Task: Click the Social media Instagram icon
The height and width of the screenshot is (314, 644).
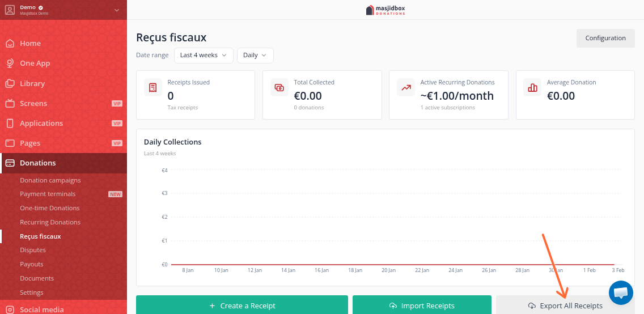Action: coord(10,310)
